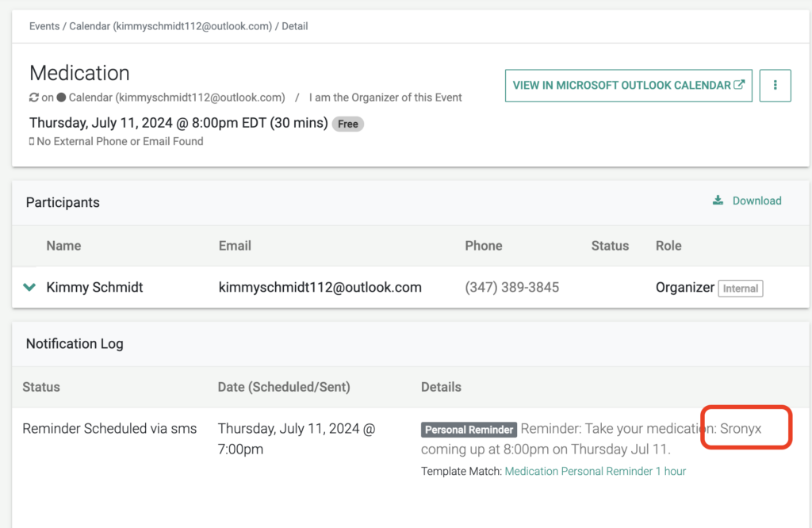Image resolution: width=812 pixels, height=528 pixels.
Task: Click the sync icon under Medication title
Action: [34, 98]
